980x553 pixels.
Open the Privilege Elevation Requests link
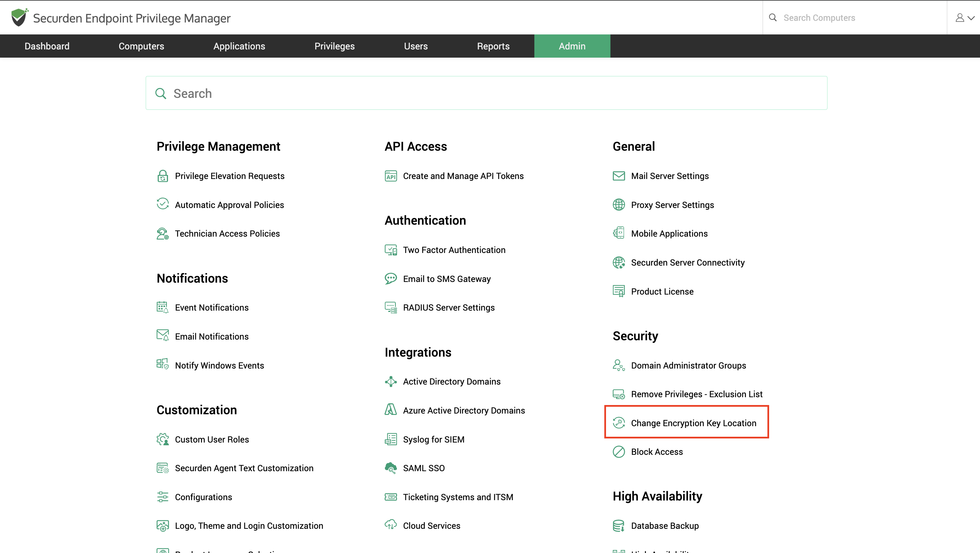(x=229, y=176)
